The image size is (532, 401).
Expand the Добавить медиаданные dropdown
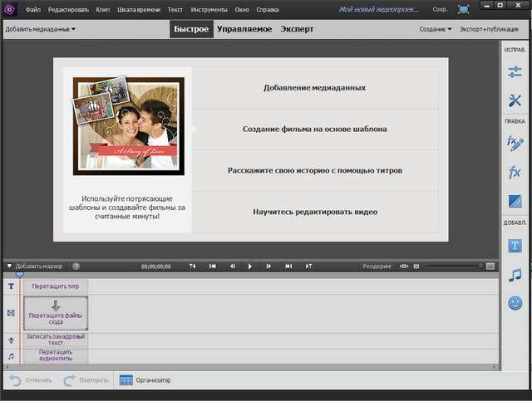(x=40, y=29)
